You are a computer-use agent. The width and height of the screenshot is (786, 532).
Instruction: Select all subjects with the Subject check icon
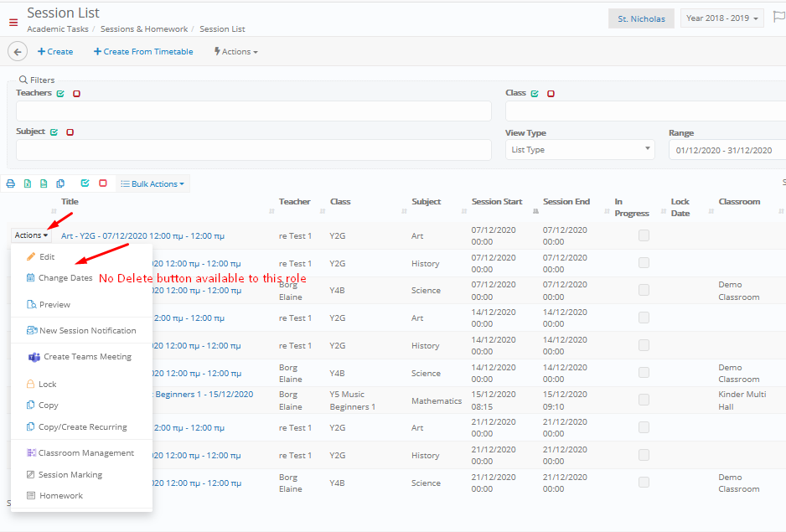(54, 132)
